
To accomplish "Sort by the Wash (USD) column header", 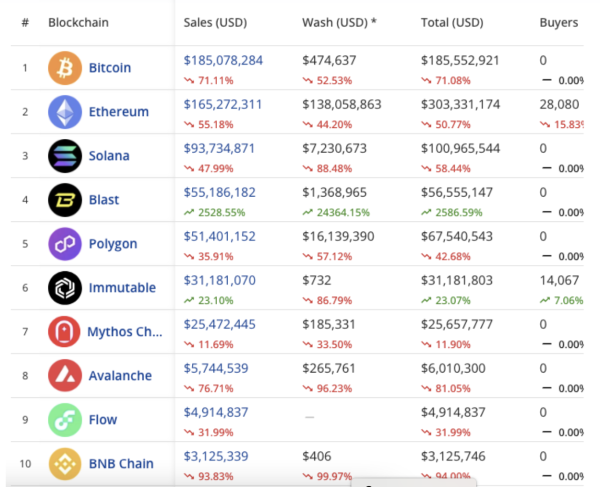I will [339, 23].
